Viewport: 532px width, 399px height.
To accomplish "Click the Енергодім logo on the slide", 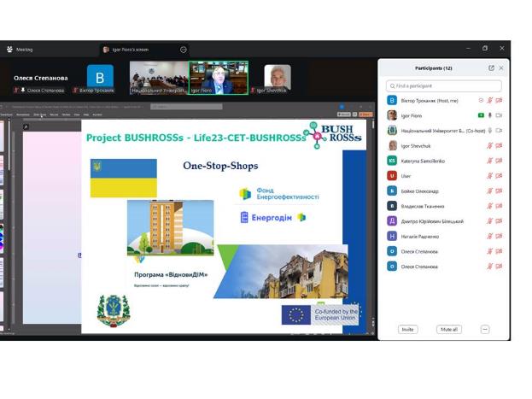I will pos(272,217).
